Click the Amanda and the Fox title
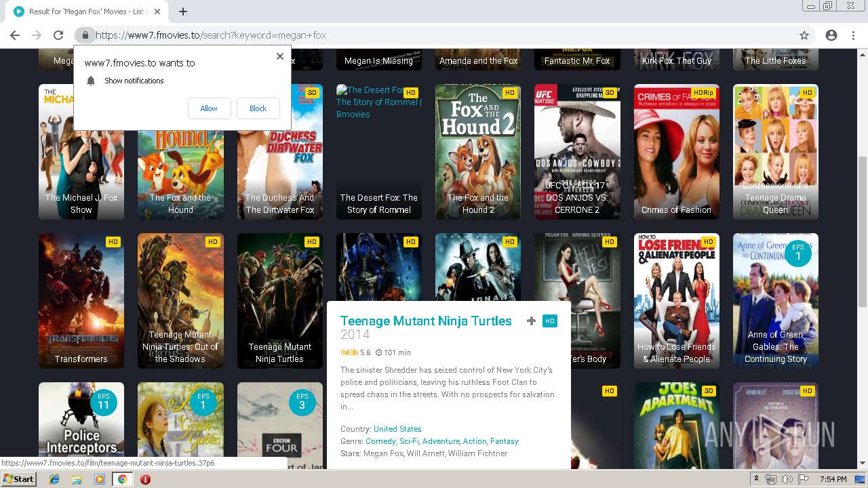This screenshot has width=868, height=488. [x=478, y=60]
